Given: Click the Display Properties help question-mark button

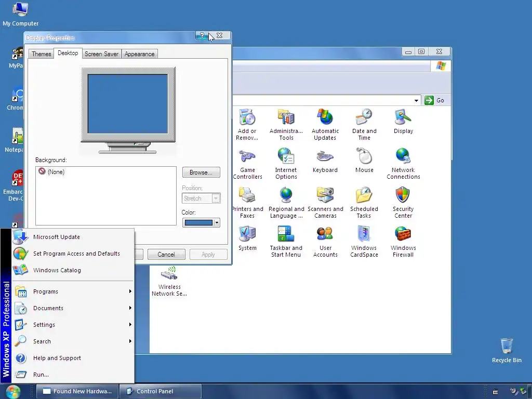Looking at the screenshot, I should coord(202,35).
